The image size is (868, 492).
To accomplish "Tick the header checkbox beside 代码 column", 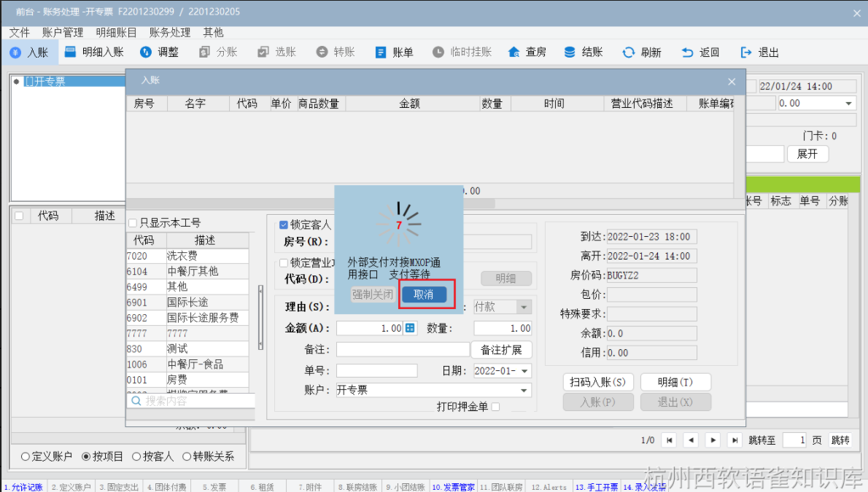I will click(x=19, y=216).
